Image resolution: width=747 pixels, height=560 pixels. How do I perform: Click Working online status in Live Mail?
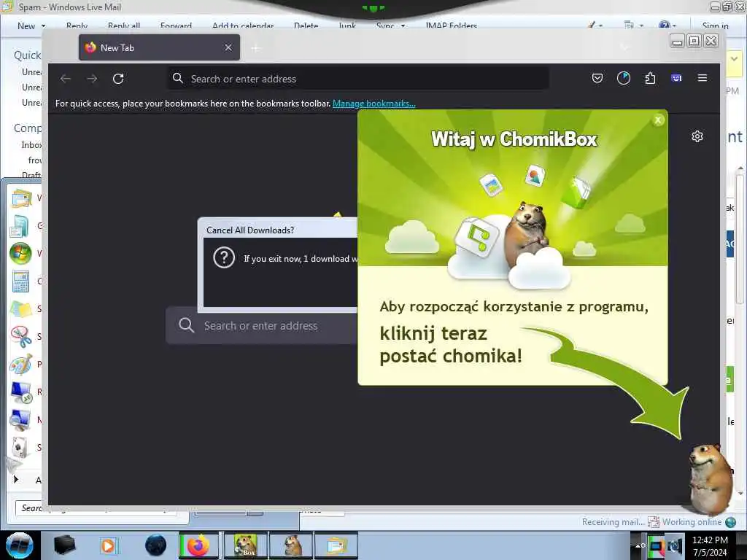(692, 522)
